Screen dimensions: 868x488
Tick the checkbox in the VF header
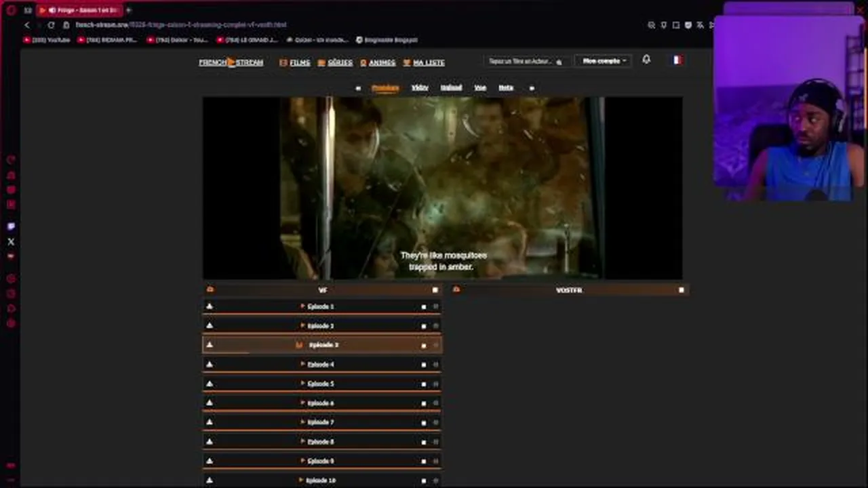point(435,290)
